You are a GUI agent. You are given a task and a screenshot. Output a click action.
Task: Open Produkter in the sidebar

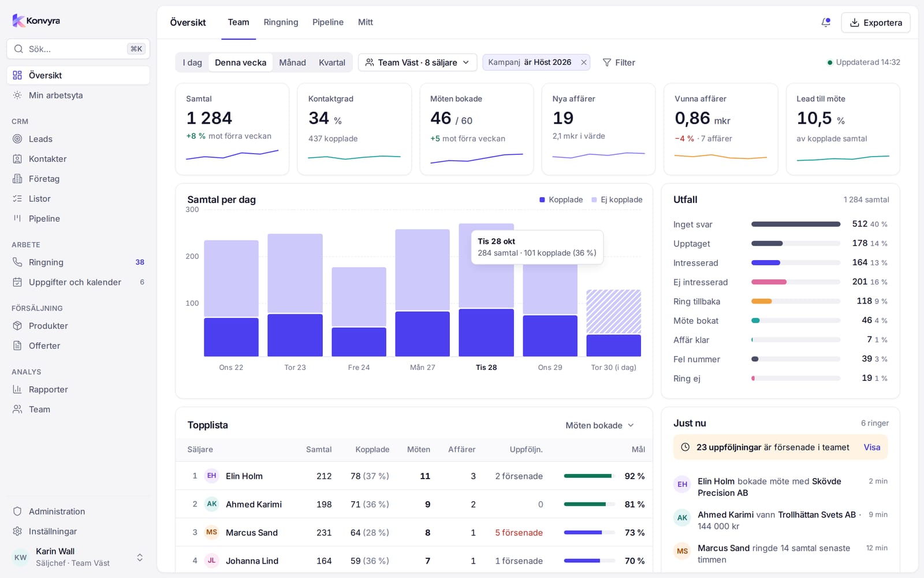(x=78, y=326)
